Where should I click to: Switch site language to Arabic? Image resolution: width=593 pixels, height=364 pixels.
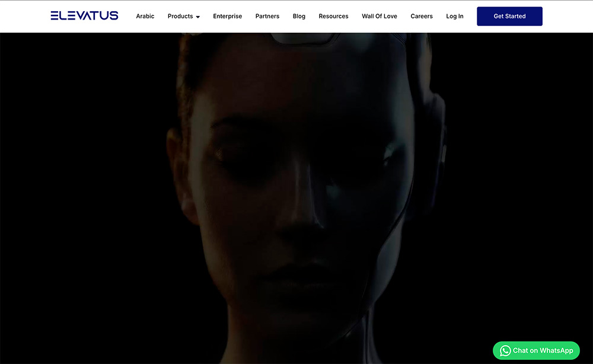[x=145, y=16]
